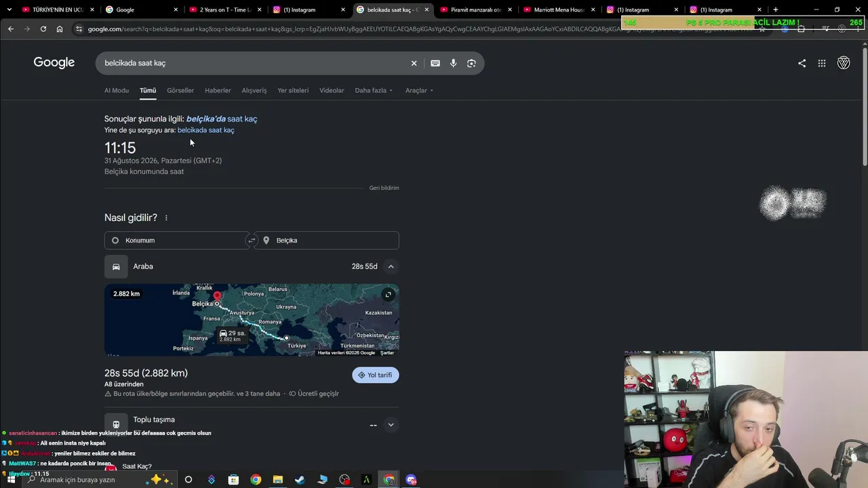This screenshot has width=868, height=488.
Task: Go back to the previous page
Action: pos(11,29)
